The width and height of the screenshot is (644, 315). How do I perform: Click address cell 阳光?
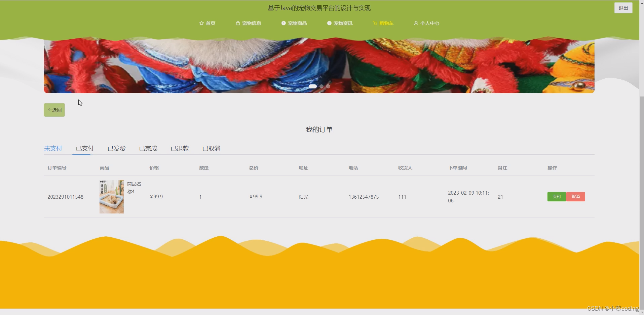303,197
